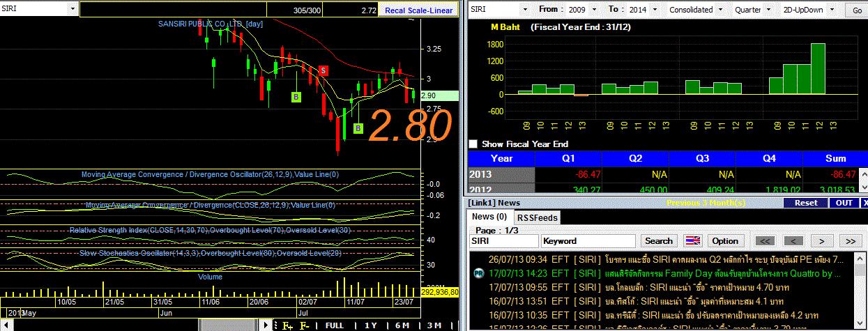Set chart range to 1Y
Screen dimensions: 868x331
pos(371,325)
